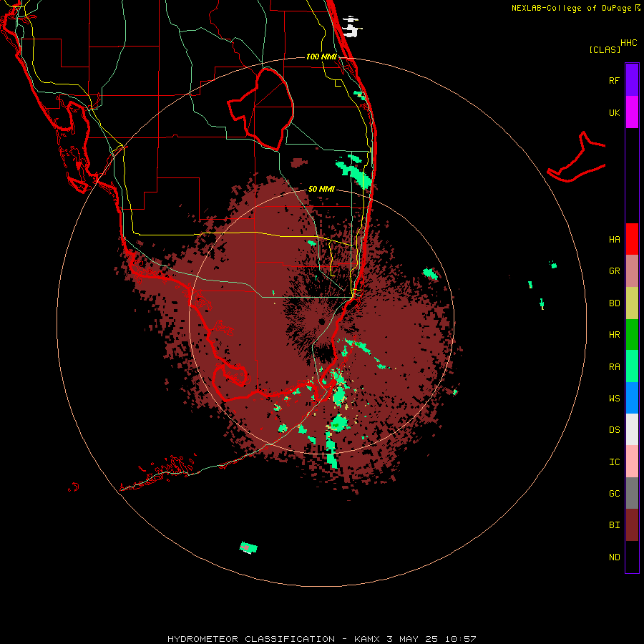Click the DS white legend swatch
644x644 pixels.
(632, 429)
